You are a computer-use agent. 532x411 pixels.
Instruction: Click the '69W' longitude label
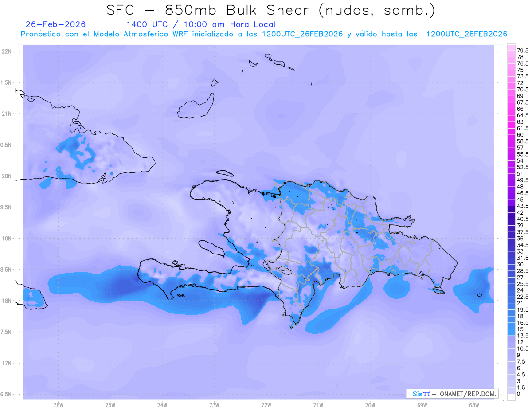pos(422,405)
